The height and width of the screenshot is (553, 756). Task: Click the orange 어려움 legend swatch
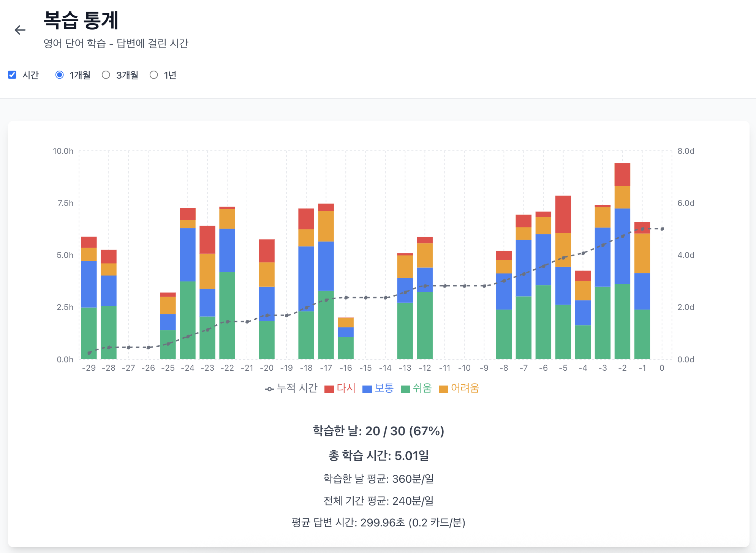tap(443, 389)
